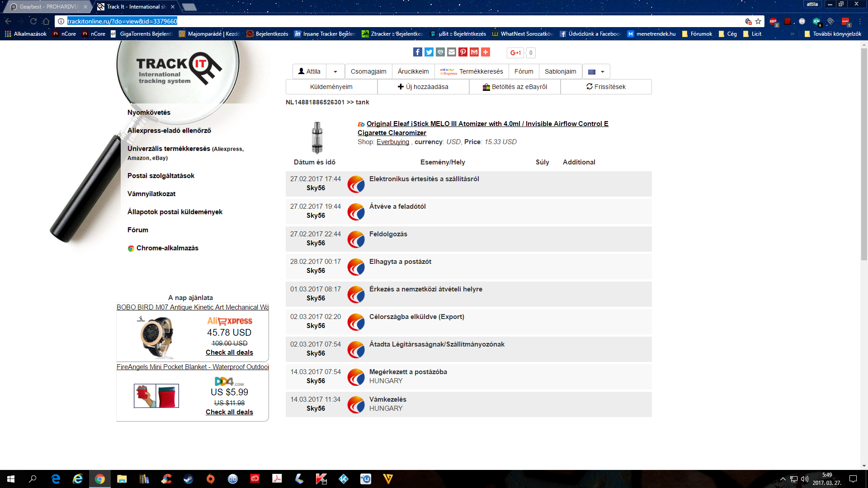Viewport: 868px width, 488px height.
Task: Click the Gmail share icon
Action: pos(474,52)
